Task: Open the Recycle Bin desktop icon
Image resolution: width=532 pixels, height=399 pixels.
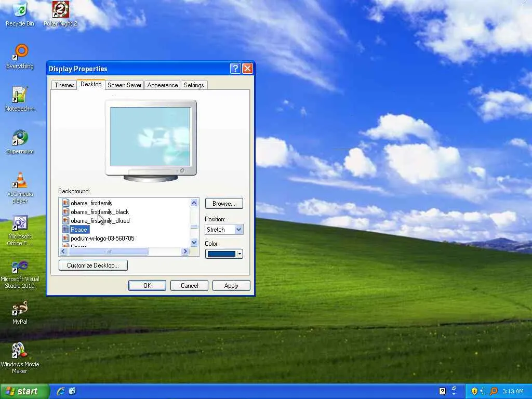Action: point(20,14)
